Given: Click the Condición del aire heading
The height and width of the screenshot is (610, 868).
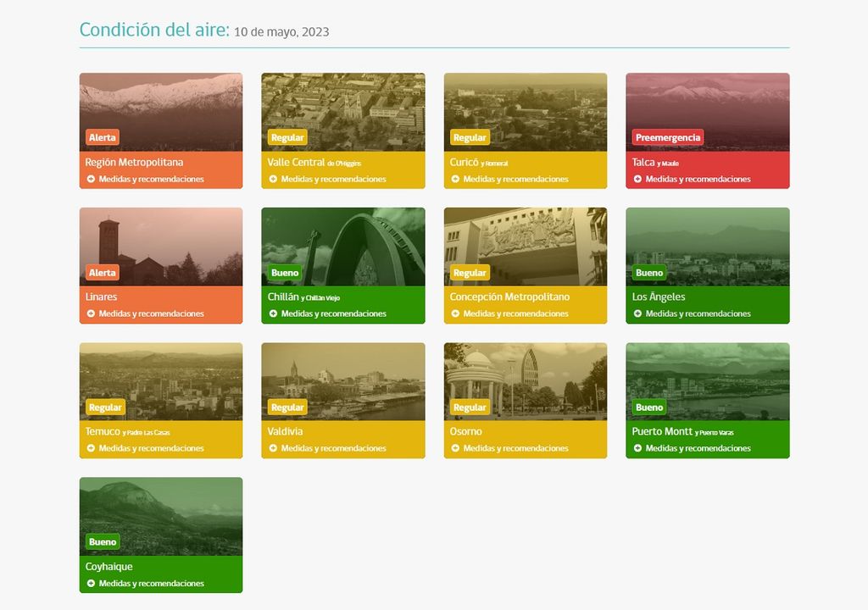Looking at the screenshot, I should point(154,30).
